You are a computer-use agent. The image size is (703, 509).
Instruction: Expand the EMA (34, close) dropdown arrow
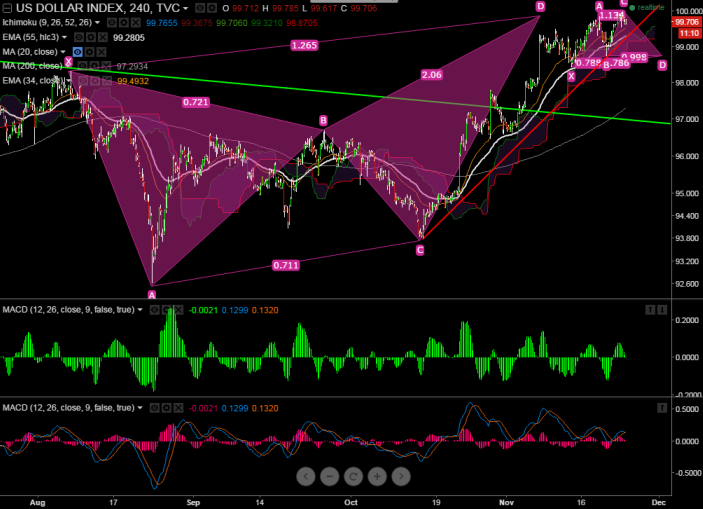pos(69,81)
